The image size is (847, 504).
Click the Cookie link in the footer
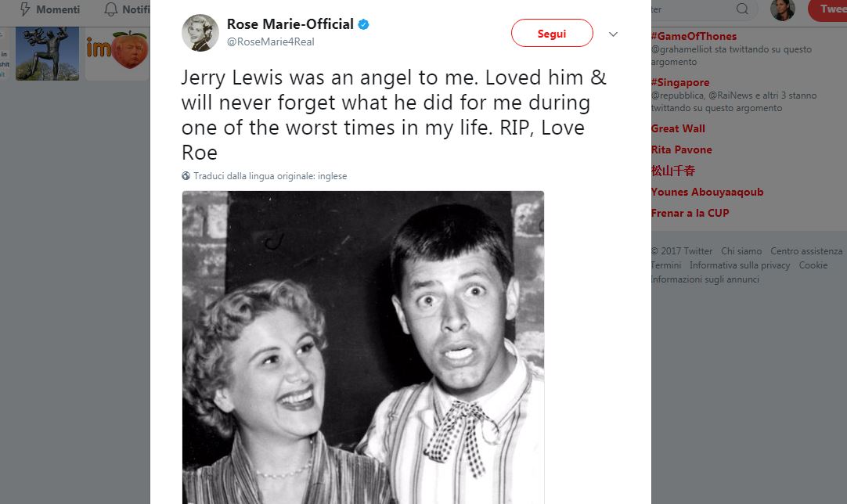(x=813, y=265)
